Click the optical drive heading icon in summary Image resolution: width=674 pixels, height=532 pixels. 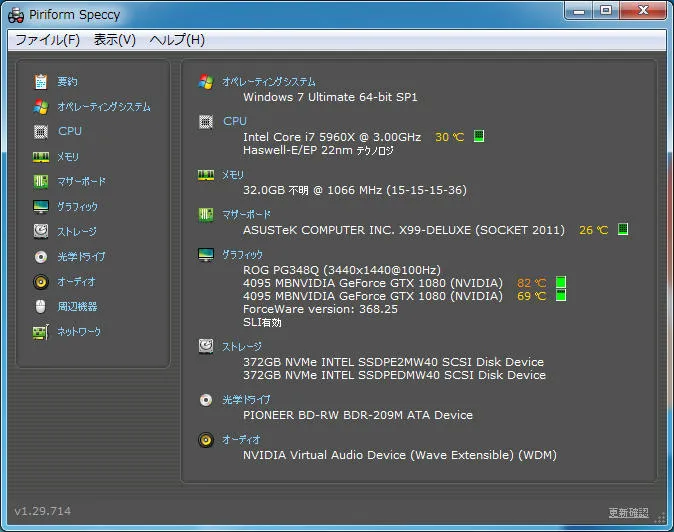click(x=206, y=400)
